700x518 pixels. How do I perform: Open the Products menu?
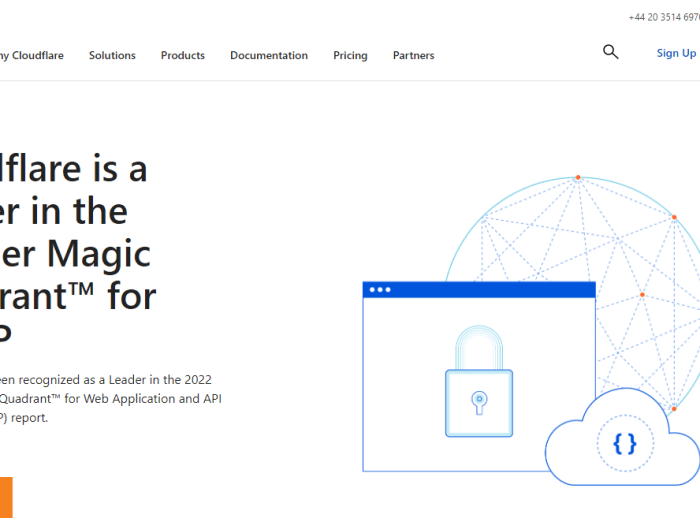(183, 55)
